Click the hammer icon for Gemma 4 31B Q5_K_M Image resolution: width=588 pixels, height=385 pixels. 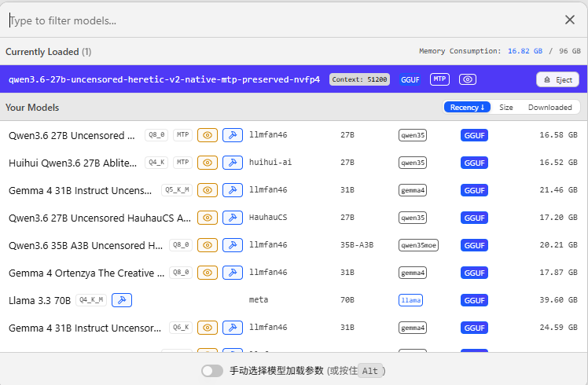(x=233, y=190)
